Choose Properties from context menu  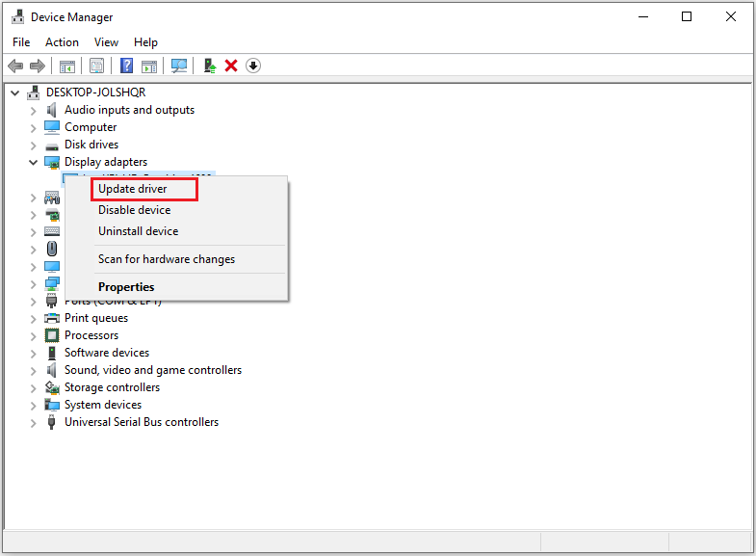pyautogui.click(x=176, y=287)
